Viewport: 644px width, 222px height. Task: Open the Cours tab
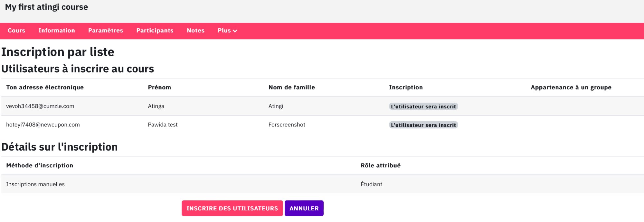(16, 31)
